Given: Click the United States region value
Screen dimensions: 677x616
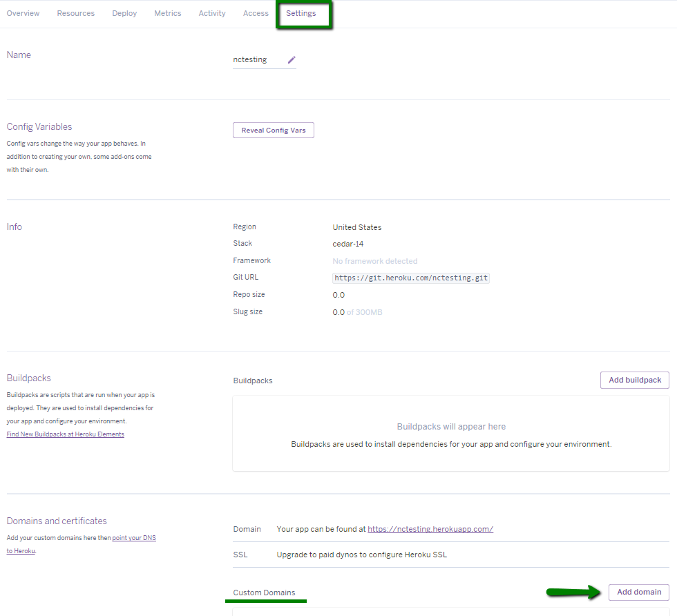Looking at the screenshot, I should click(357, 227).
